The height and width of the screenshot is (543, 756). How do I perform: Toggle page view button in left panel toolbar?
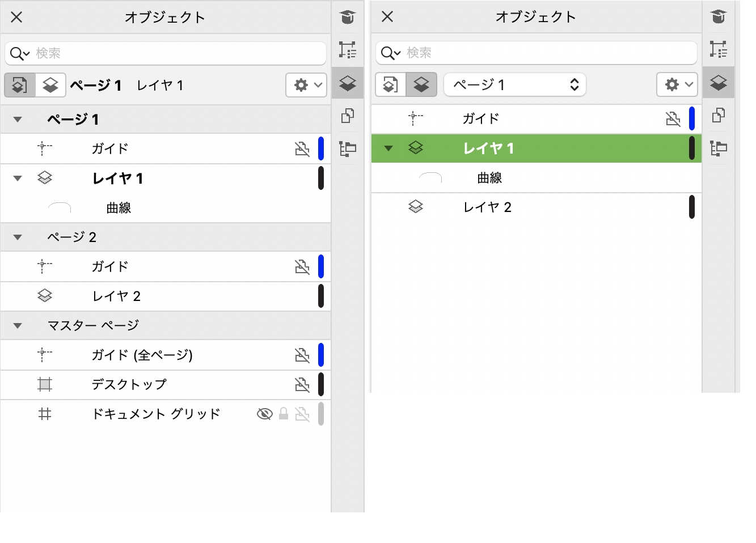[x=20, y=86]
